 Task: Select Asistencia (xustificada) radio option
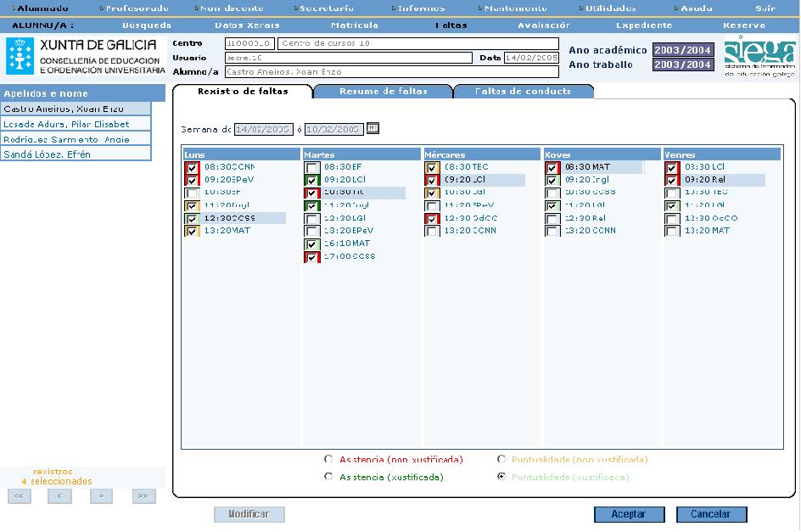tap(328, 477)
